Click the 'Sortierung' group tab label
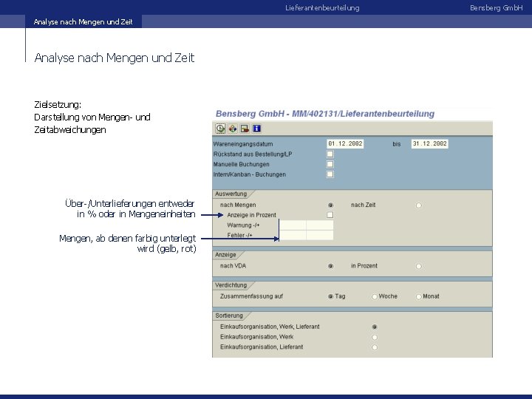 [229, 316]
